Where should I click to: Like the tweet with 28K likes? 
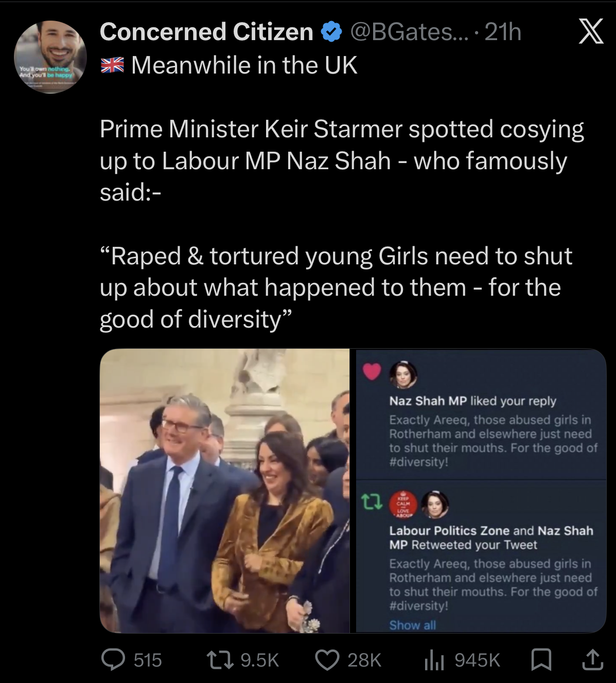pos(327,659)
